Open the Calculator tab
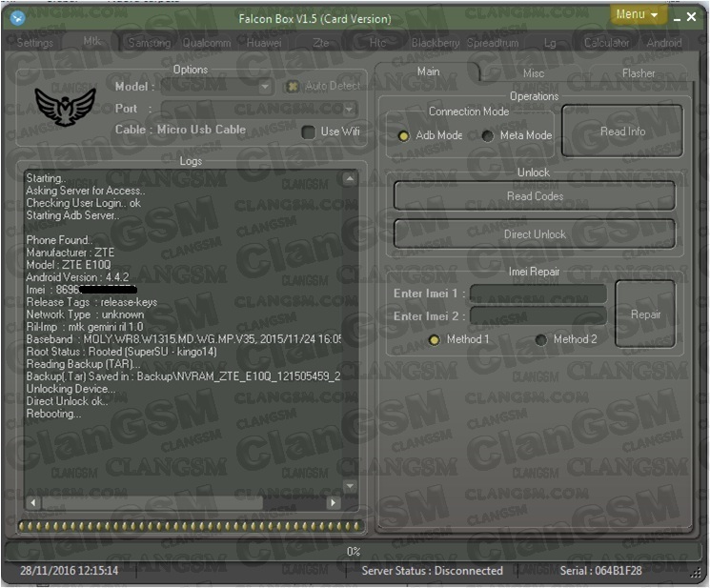The height and width of the screenshot is (588, 710). tap(606, 43)
